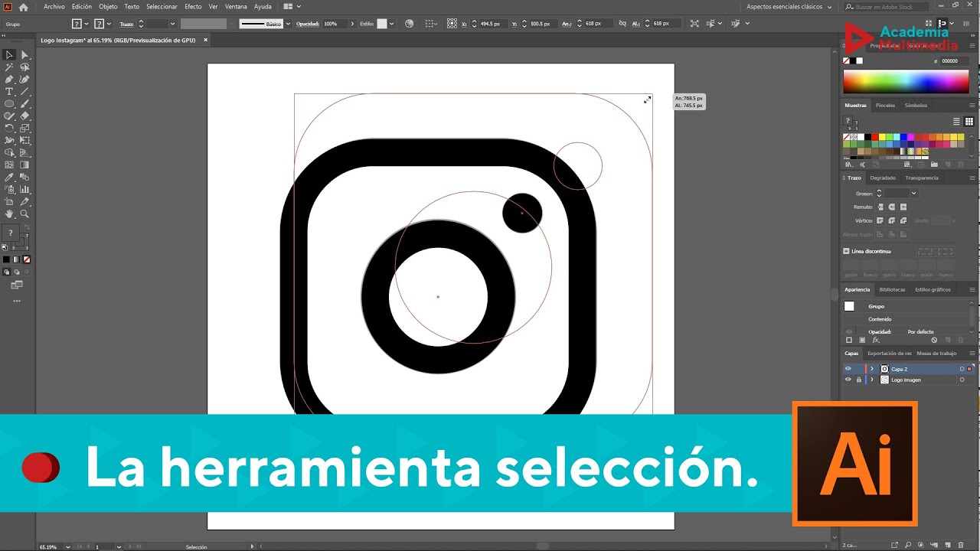The image size is (980, 551).
Task: Toggle visibility of Logo imagen layer
Action: coord(848,380)
